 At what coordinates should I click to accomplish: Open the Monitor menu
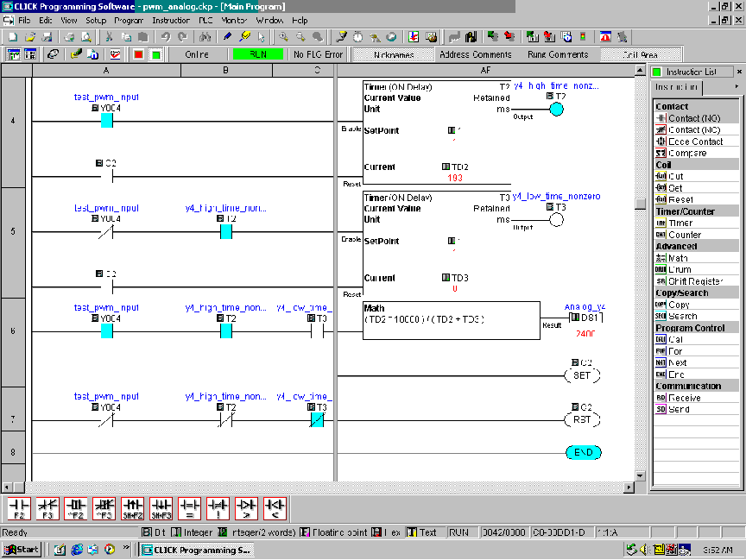[234, 21]
